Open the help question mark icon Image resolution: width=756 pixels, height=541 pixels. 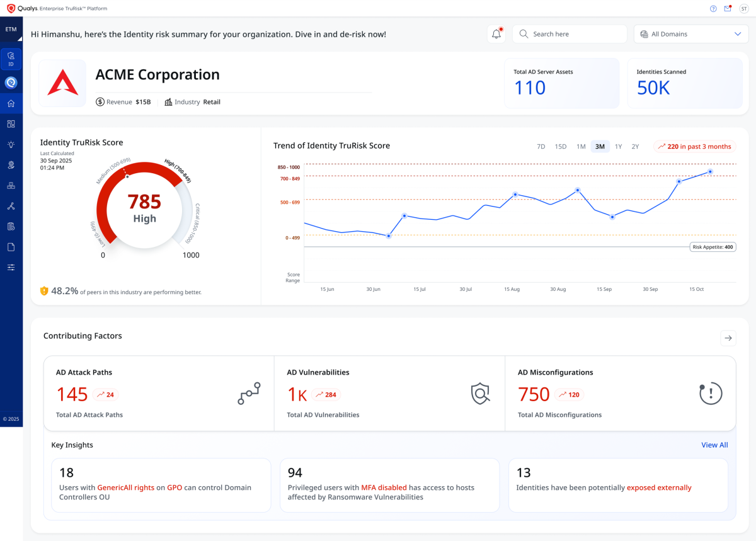713,8
